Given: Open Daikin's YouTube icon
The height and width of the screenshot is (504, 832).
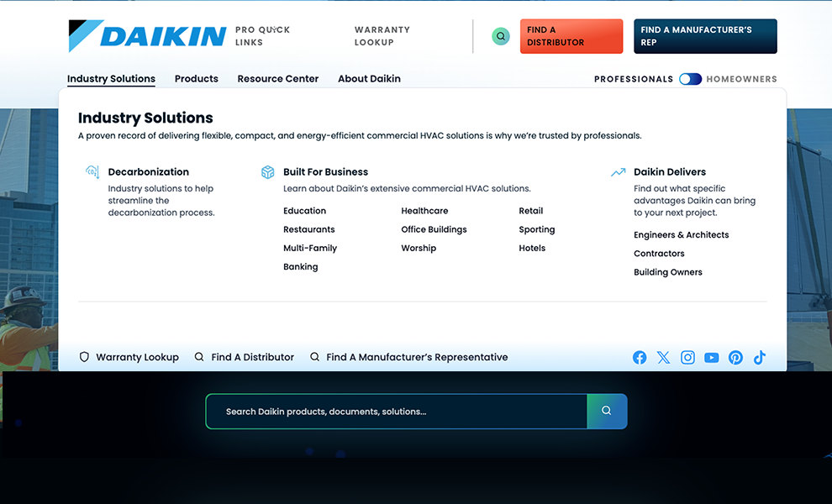Looking at the screenshot, I should [x=712, y=358].
